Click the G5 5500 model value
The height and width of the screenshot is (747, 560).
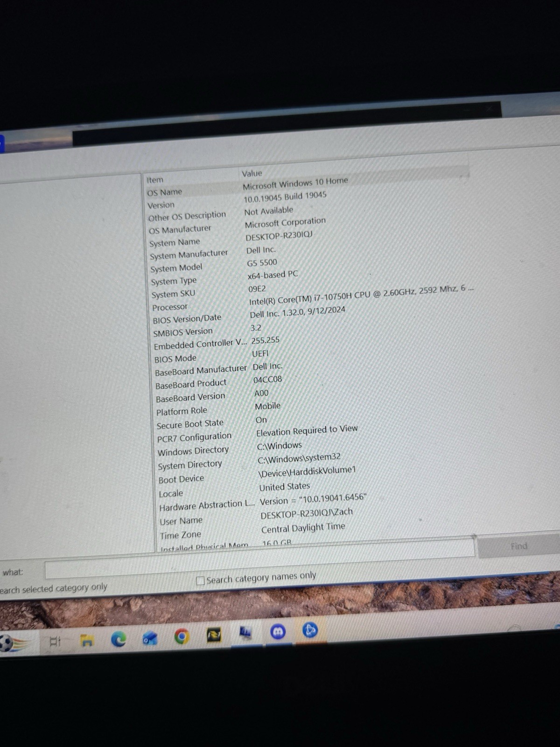[x=262, y=262]
